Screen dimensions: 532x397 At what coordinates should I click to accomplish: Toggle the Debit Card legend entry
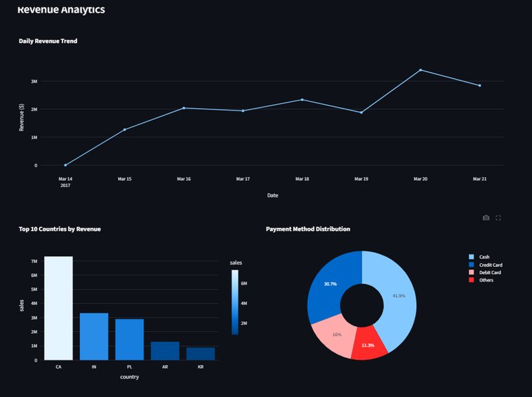tap(489, 273)
